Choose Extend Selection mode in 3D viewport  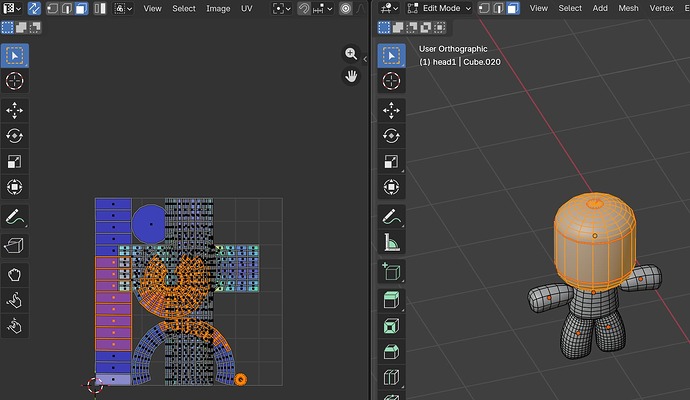[398, 28]
